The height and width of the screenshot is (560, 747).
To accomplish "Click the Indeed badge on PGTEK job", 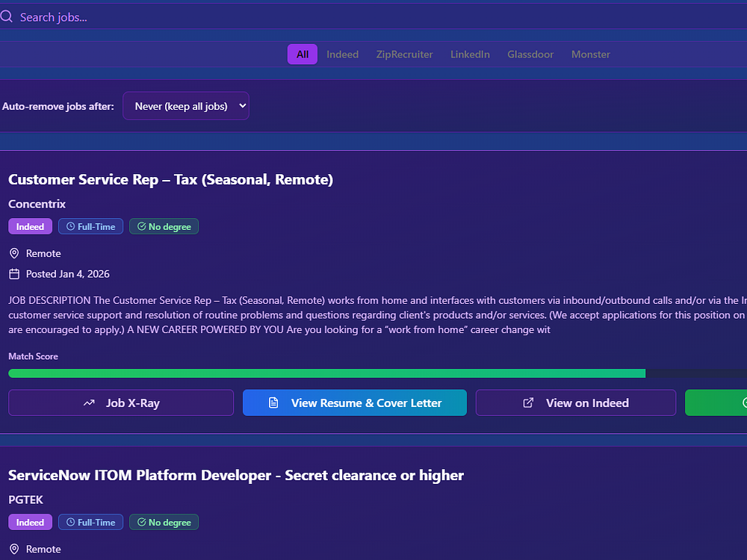I will (x=30, y=523).
